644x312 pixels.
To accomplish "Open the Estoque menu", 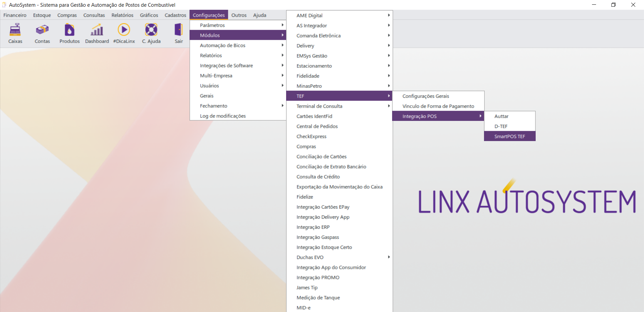I will [x=42, y=15].
